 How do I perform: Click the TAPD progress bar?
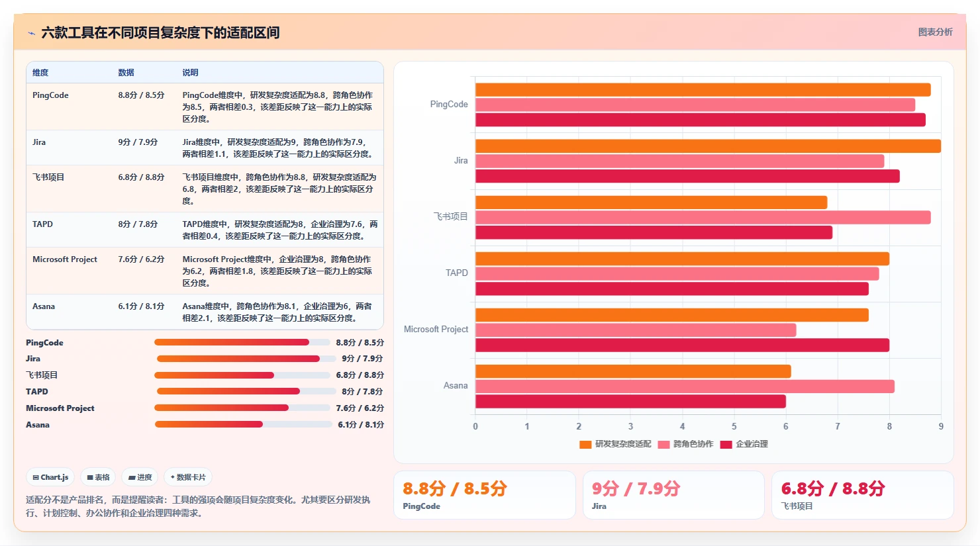coord(246,391)
